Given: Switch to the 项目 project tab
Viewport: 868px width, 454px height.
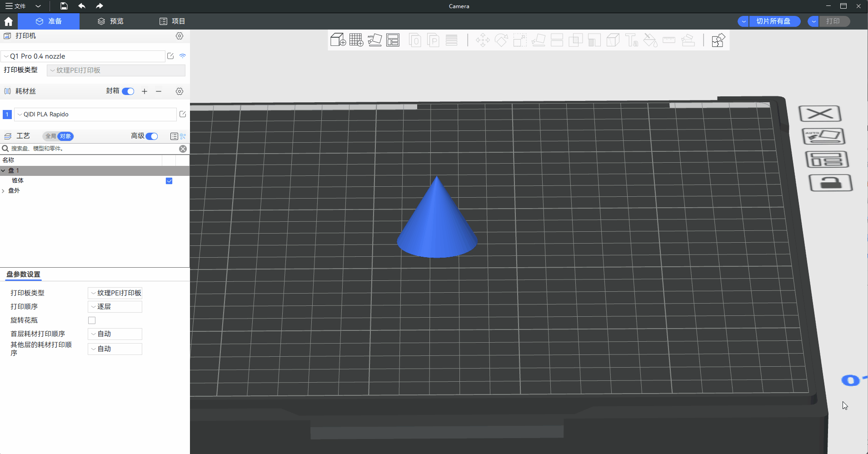Looking at the screenshot, I should point(172,21).
